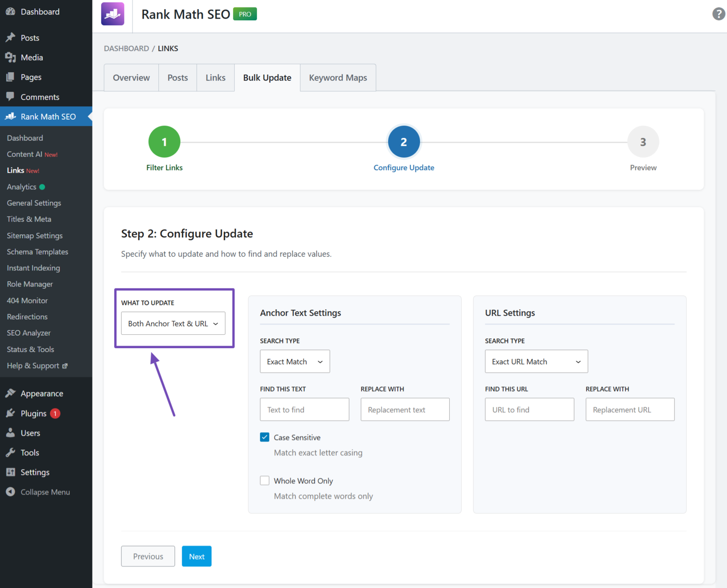Click the Appearance brush icon
This screenshot has height=588, width=727.
pyautogui.click(x=10, y=393)
